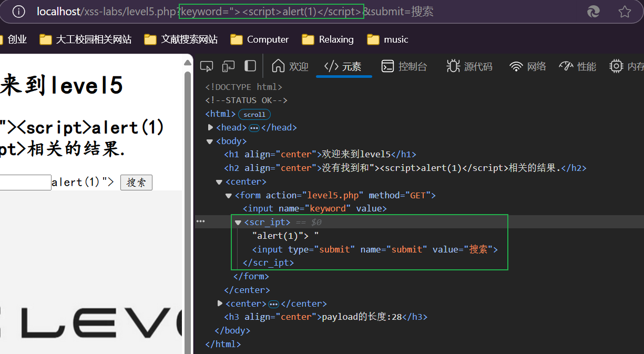Image resolution: width=644 pixels, height=354 pixels.
Task: Open the 内存 tab
Action: point(627,66)
